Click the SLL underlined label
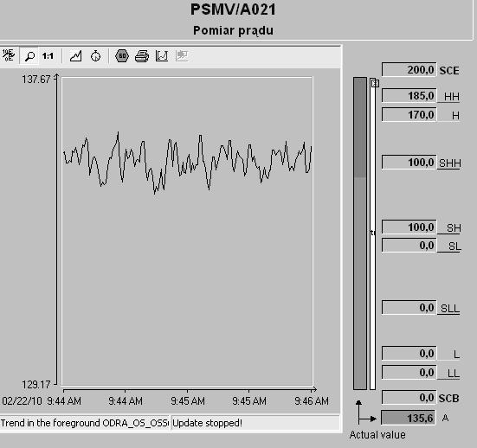 449,309
